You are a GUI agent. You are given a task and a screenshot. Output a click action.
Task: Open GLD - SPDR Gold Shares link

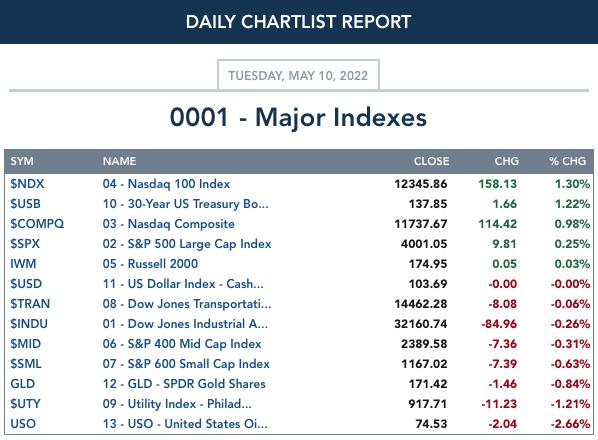[x=184, y=384]
